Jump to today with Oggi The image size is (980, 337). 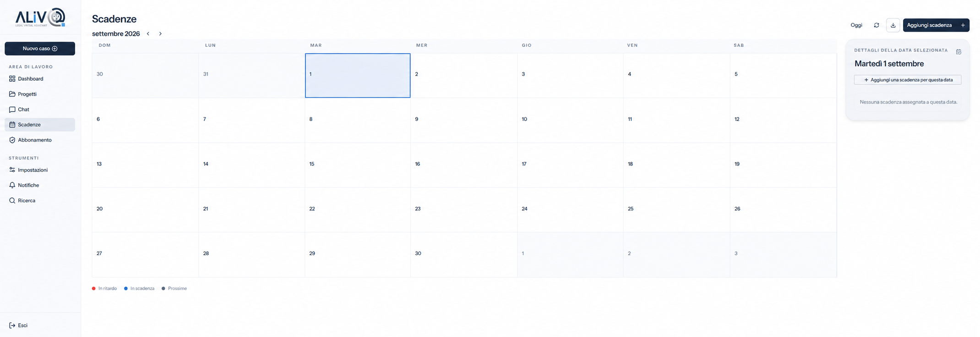coord(856,25)
